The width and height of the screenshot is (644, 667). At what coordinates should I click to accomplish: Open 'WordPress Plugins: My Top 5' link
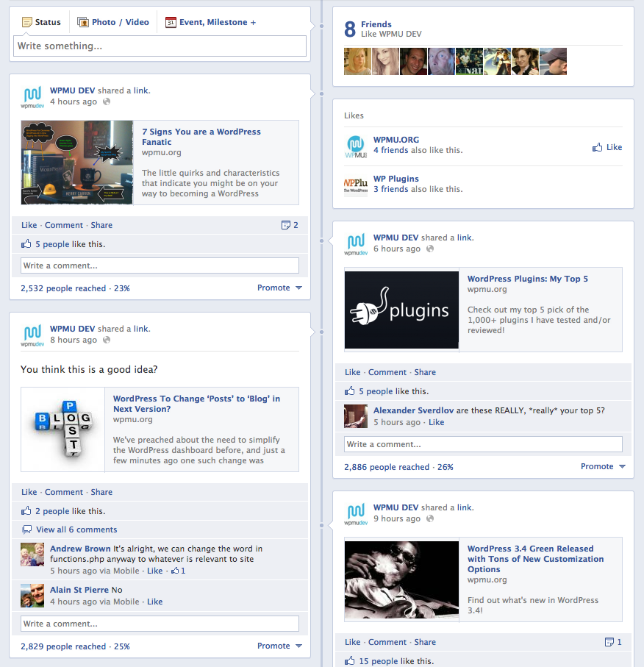click(527, 279)
